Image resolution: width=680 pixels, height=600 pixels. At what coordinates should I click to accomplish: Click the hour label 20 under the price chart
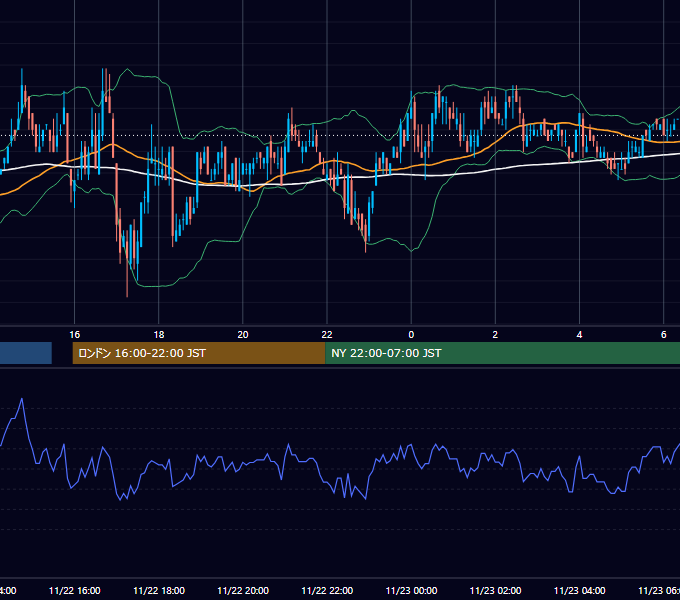243,334
